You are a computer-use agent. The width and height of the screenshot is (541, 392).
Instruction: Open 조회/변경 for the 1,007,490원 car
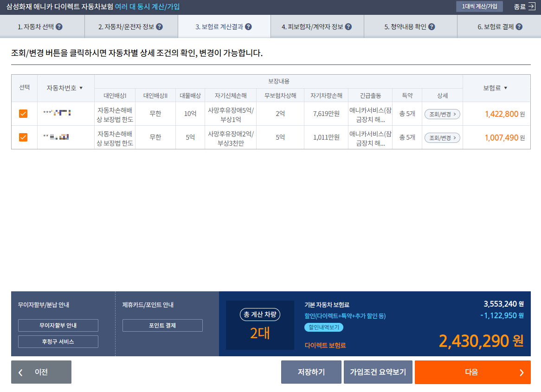[x=442, y=138]
